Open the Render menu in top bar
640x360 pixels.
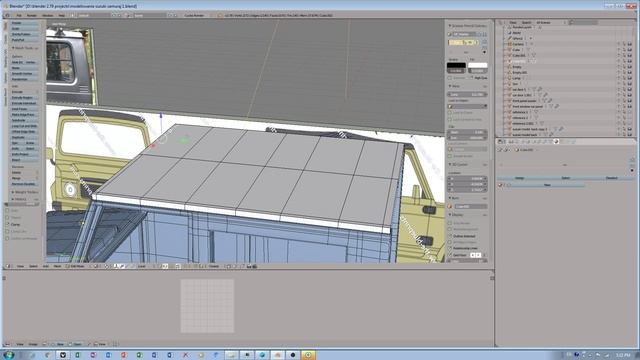(x=31, y=15)
